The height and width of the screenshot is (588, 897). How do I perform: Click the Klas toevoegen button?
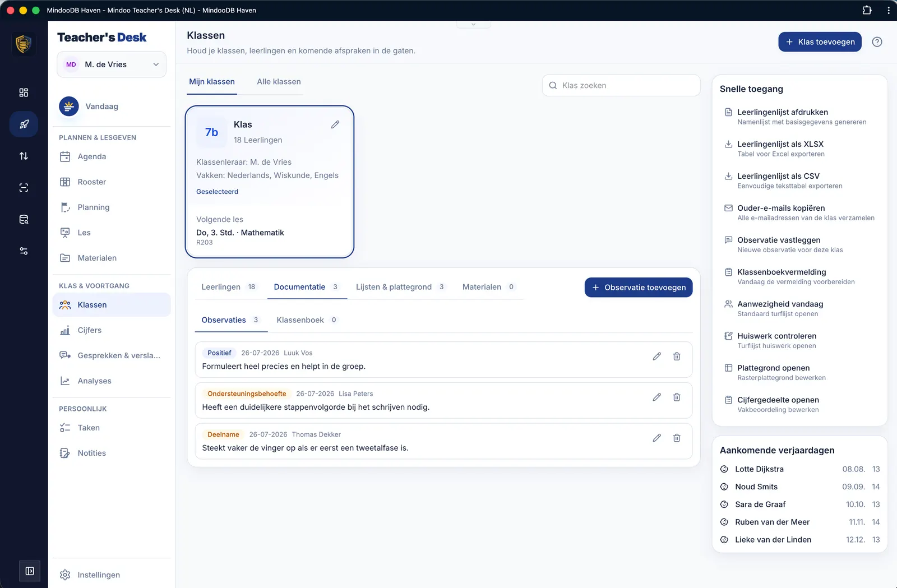point(820,42)
